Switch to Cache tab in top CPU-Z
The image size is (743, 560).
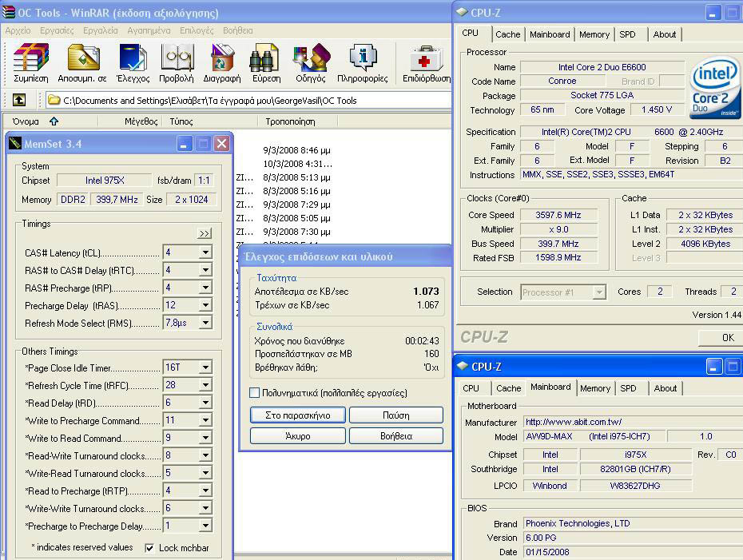point(508,34)
